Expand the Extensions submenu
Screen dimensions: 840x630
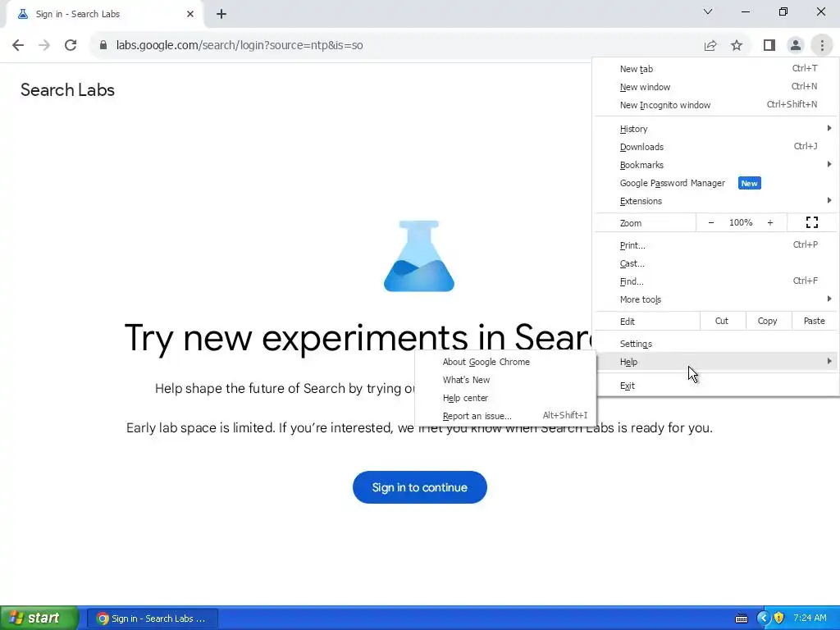pos(715,201)
